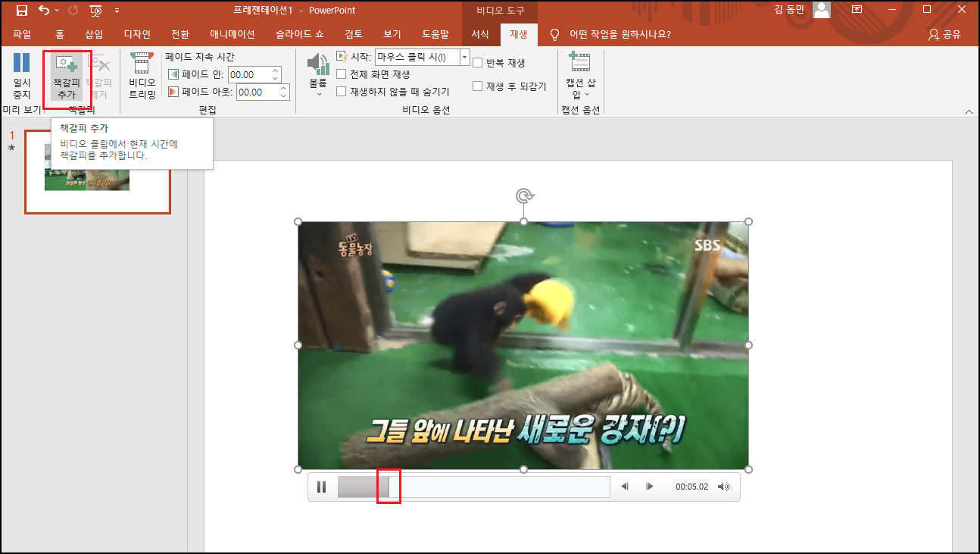Click the animation star icon beside slide 1
Viewport: 980px width, 554px height.
point(11,148)
